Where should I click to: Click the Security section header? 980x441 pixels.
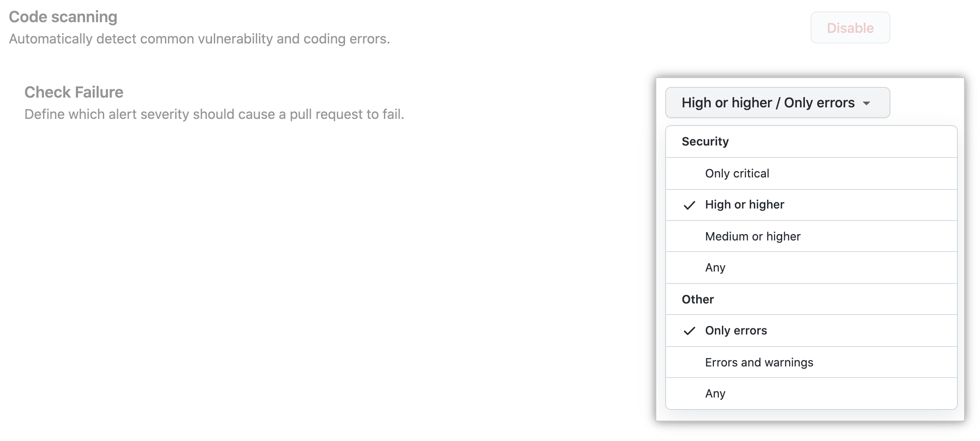point(705,141)
